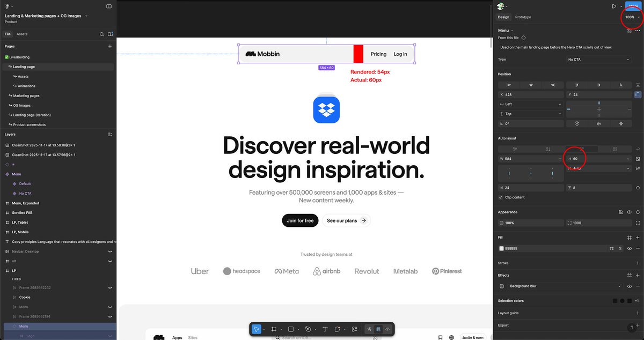The width and height of the screenshot is (644, 340).
Task: Switch to the Prototype tab
Action: pyautogui.click(x=523, y=17)
